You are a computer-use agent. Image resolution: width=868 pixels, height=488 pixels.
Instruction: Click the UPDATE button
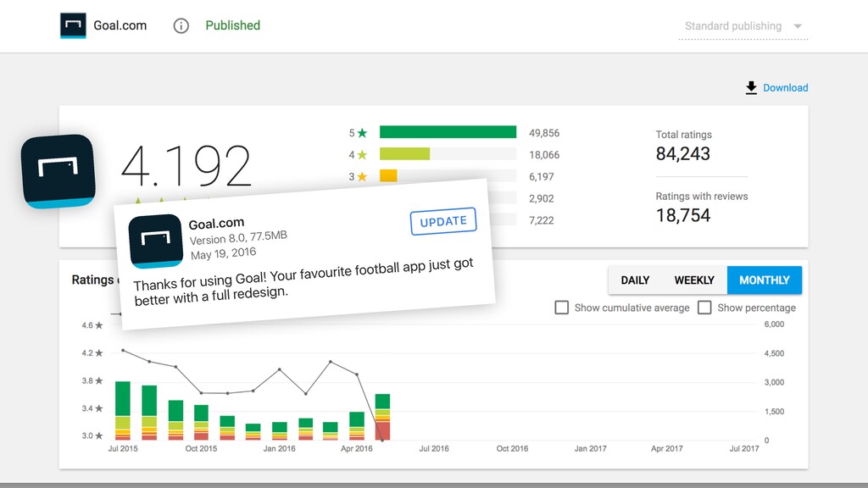442,221
